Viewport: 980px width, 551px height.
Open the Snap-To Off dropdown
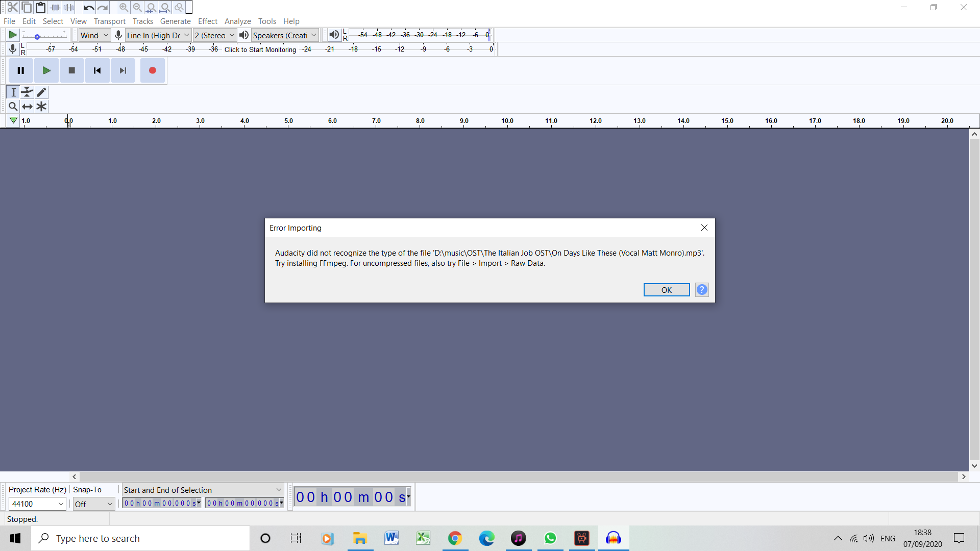(94, 504)
